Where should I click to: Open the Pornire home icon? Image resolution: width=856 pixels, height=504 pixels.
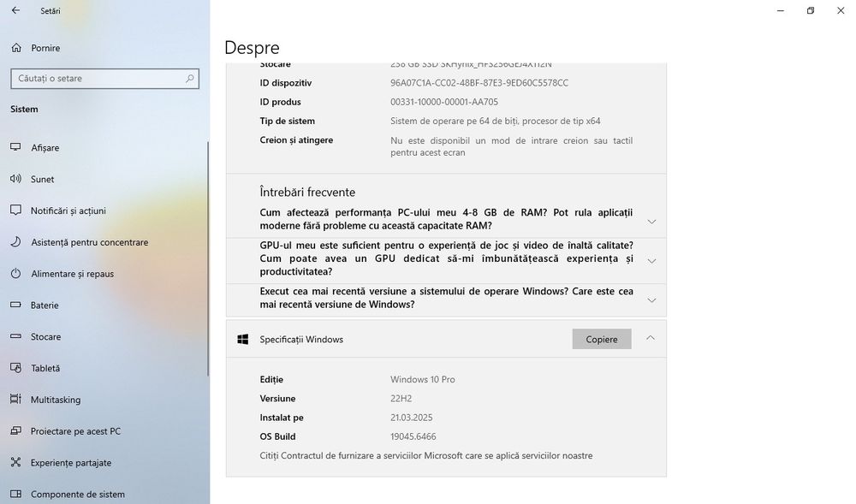tap(16, 48)
